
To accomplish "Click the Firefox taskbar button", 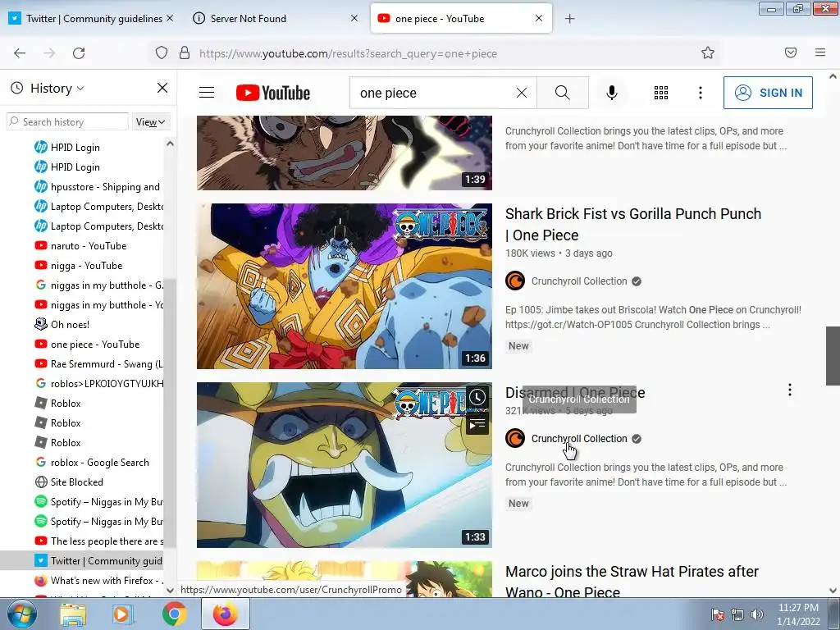I will [226, 614].
